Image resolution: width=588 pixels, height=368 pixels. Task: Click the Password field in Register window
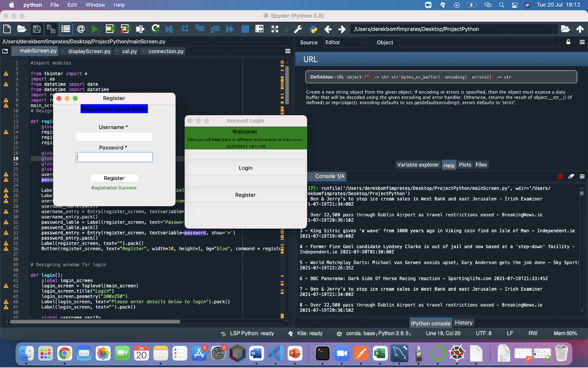(114, 157)
